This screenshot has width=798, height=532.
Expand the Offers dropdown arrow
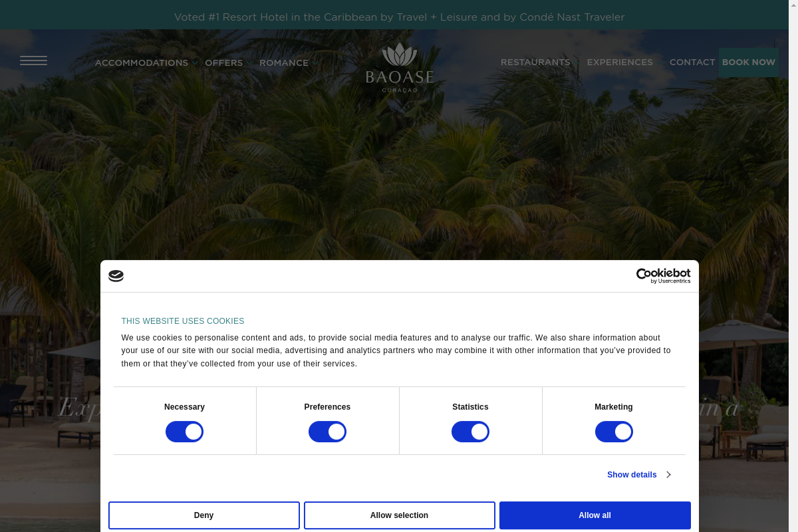[249, 63]
